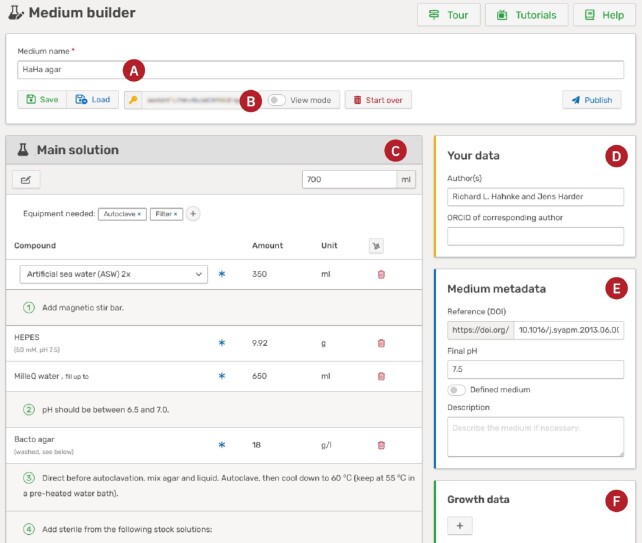Enable the Defined medium toggle
642x543 pixels.
[x=457, y=390]
